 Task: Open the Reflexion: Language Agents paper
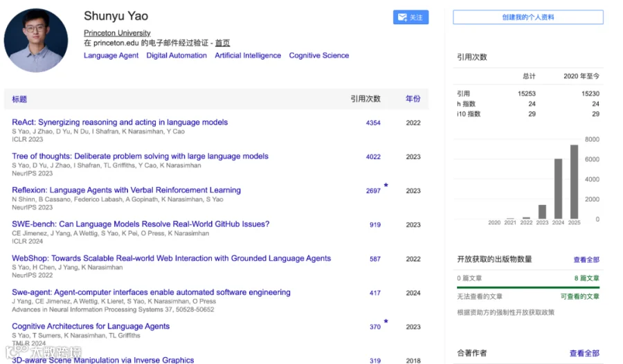pyautogui.click(x=127, y=190)
